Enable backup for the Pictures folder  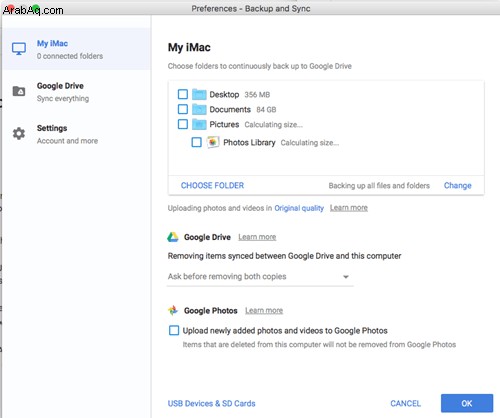pyautogui.click(x=183, y=124)
